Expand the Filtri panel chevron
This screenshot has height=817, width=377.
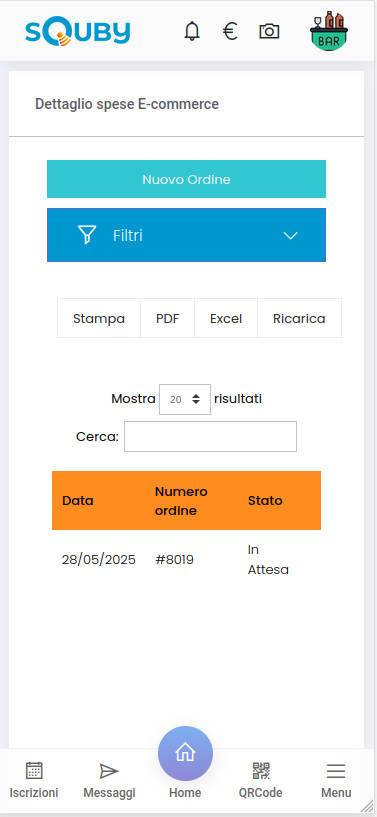[x=290, y=236]
